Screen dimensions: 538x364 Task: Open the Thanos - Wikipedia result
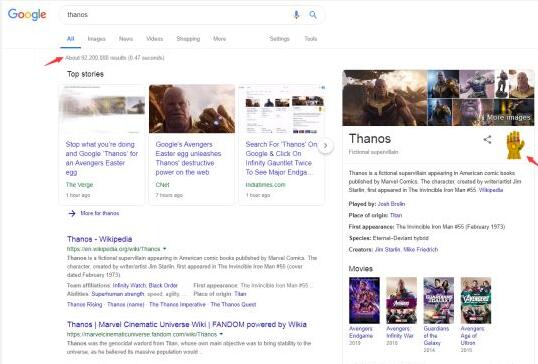pos(100,239)
